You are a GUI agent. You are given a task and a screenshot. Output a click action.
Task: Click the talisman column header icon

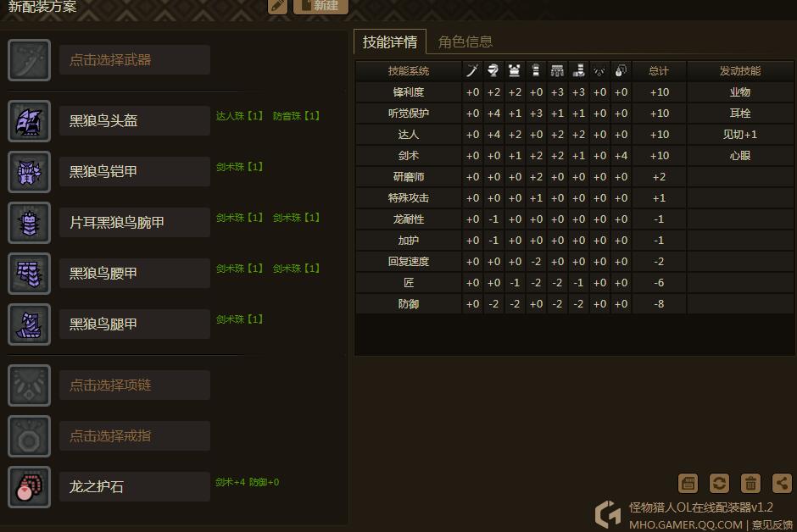(x=621, y=70)
